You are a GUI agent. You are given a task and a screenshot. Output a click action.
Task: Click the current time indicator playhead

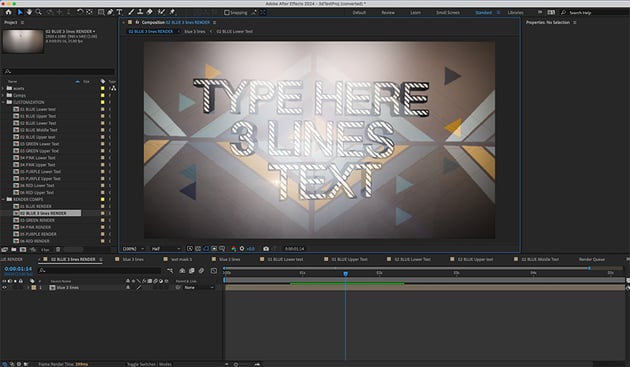pyautogui.click(x=346, y=274)
